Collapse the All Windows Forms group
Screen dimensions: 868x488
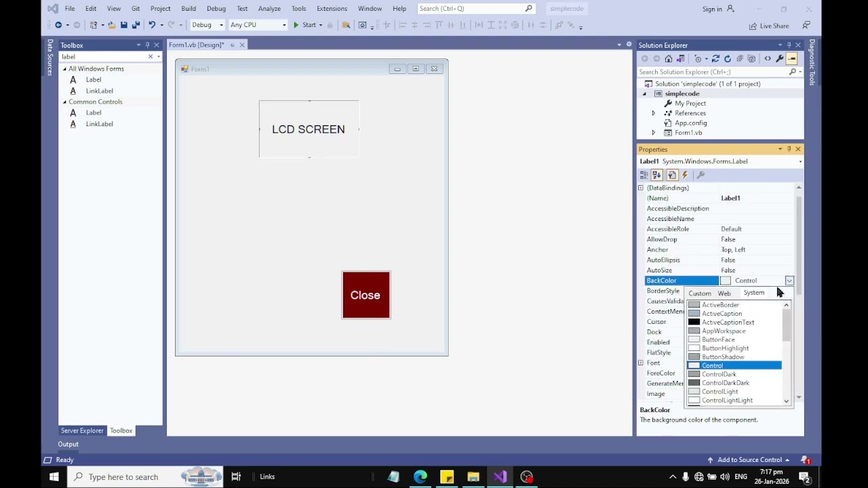click(65, 69)
